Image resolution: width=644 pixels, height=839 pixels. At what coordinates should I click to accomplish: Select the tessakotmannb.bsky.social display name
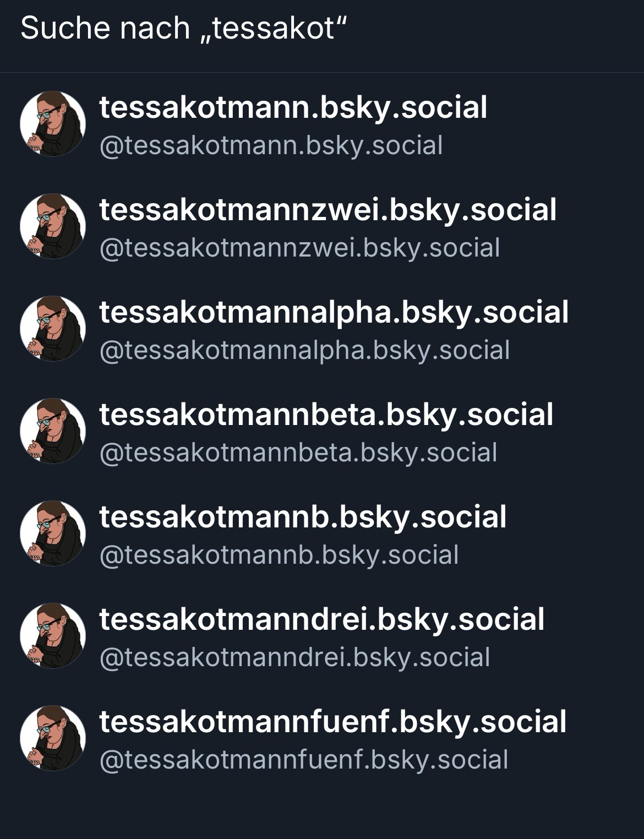pyautogui.click(x=303, y=517)
